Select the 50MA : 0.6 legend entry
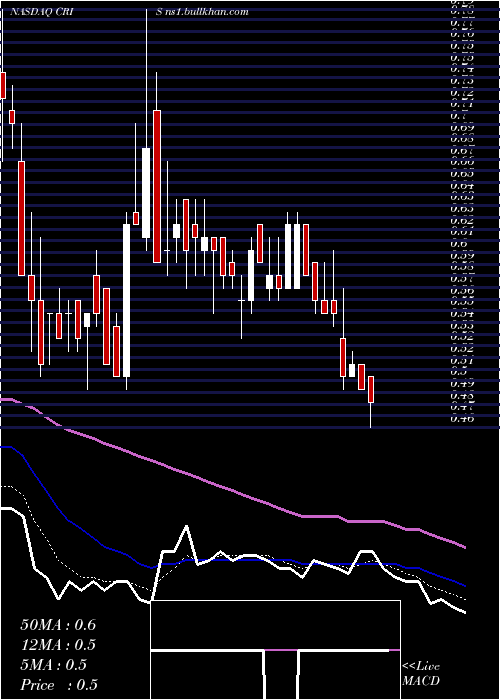 pyautogui.click(x=58, y=625)
